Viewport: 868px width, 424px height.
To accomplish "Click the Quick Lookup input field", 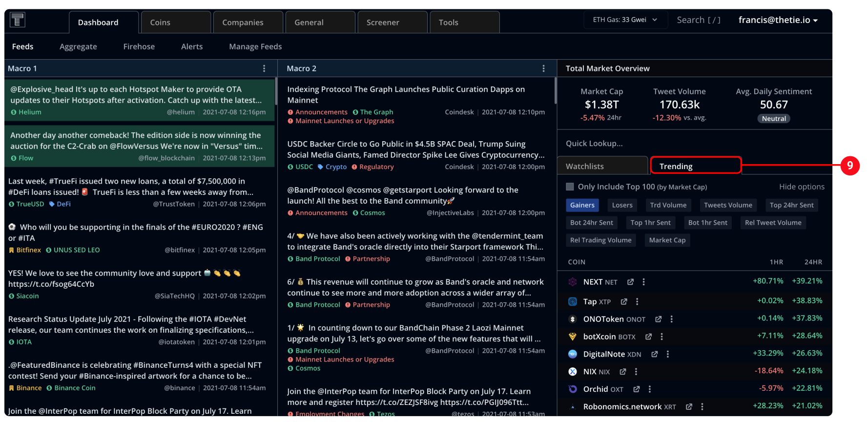I will coord(694,143).
